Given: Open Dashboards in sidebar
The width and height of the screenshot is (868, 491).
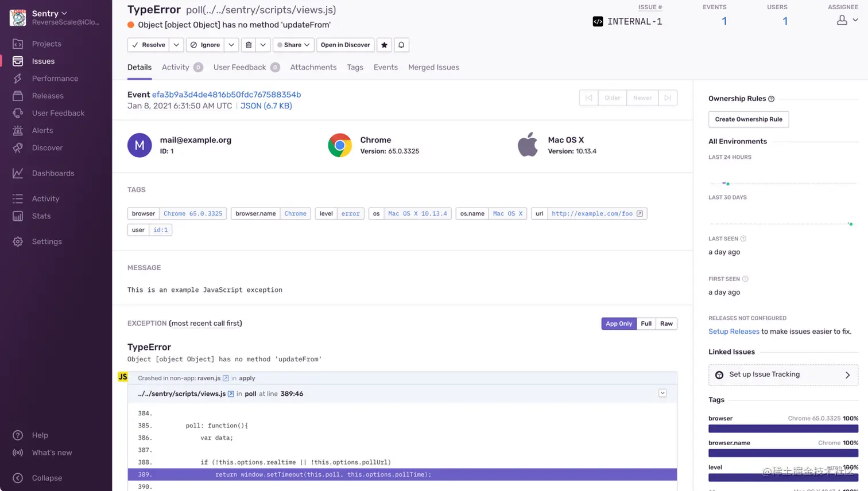Looking at the screenshot, I should pyautogui.click(x=53, y=173).
